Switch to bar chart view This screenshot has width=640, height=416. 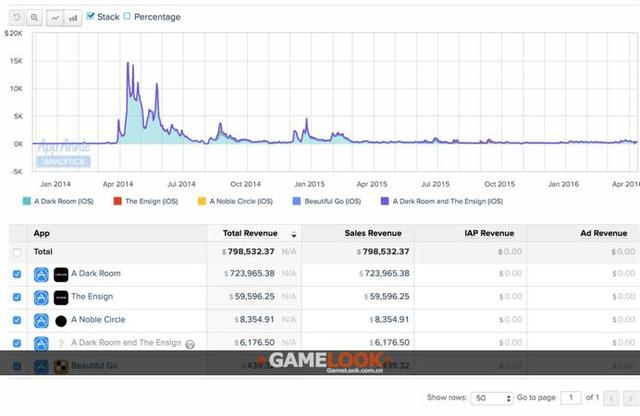tap(73, 18)
